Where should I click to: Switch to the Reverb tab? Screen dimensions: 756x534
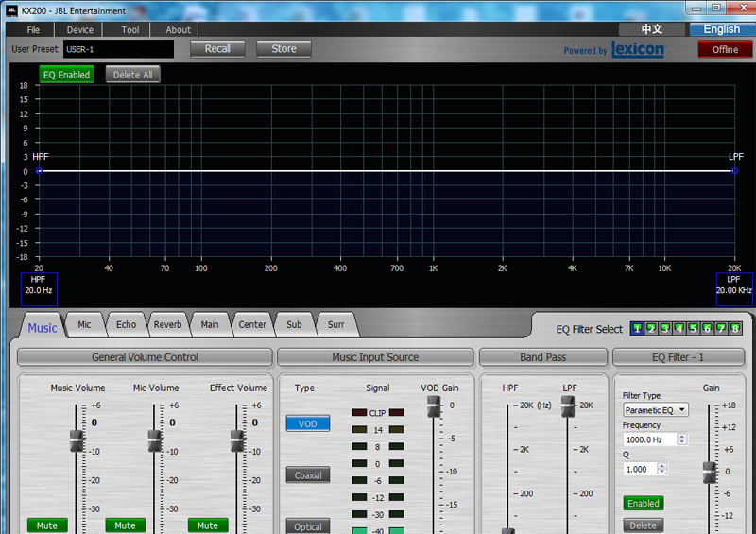[x=167, y=324]
